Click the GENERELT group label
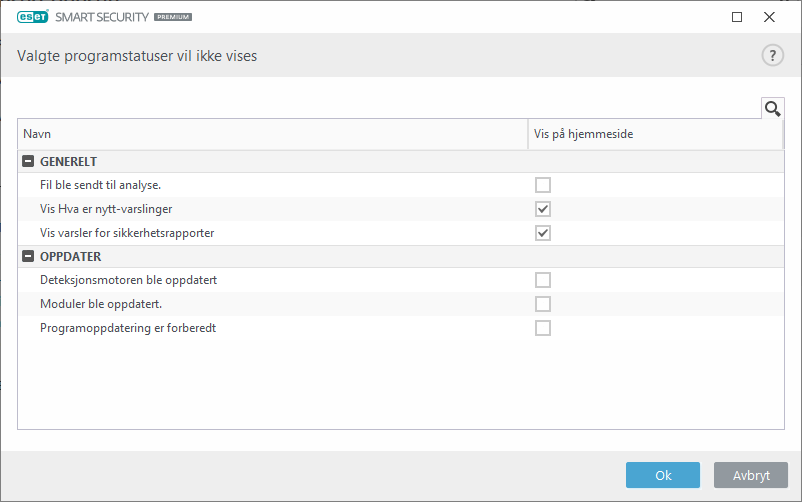 coord(69,162)
